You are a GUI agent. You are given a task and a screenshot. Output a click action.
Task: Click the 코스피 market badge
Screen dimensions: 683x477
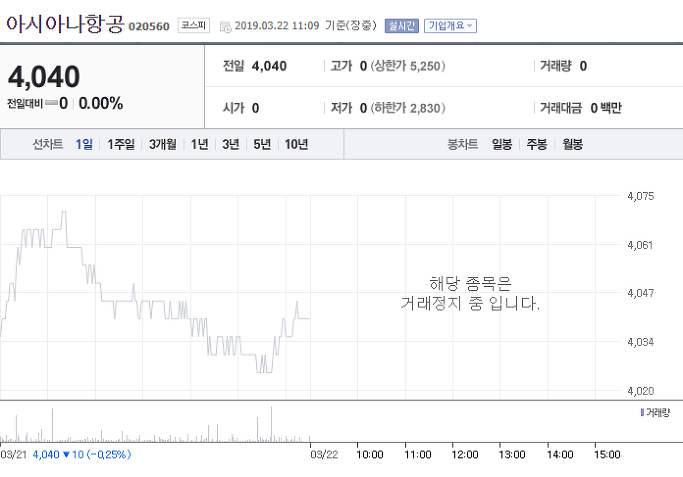click(194, 25)
